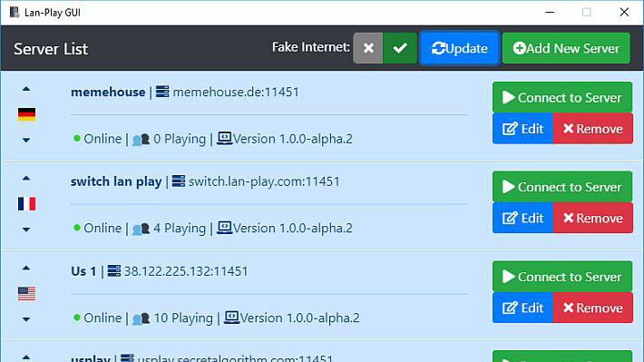Edit the memehouse server entry
This screenshot has width=644, height=362.
pyautogui.click(x=522, y=129)
